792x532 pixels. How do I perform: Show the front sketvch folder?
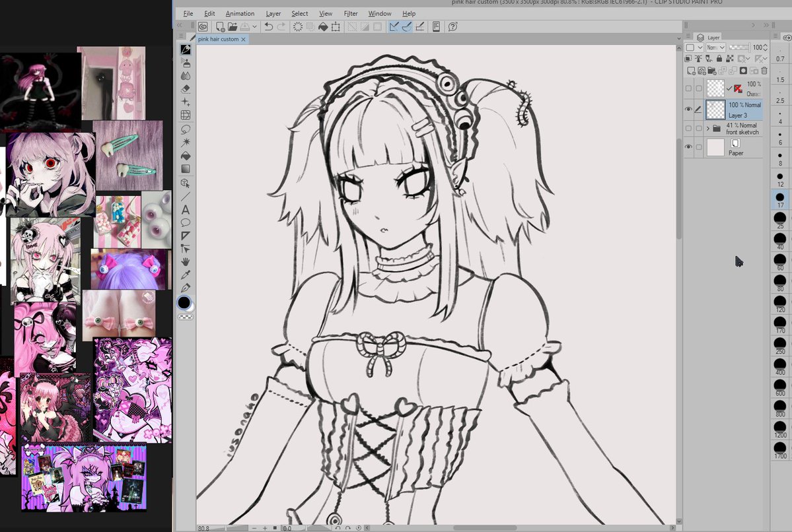pyautogui.click(x=688, y=128)
